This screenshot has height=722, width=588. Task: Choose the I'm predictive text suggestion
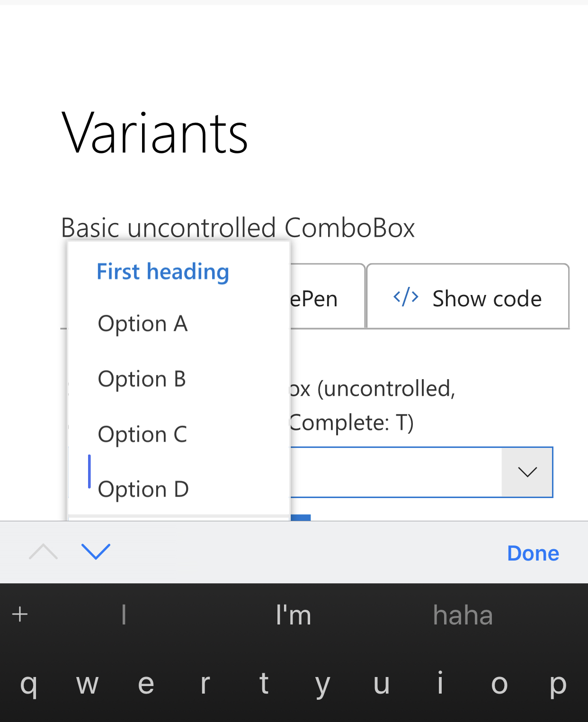click(293, 614)
